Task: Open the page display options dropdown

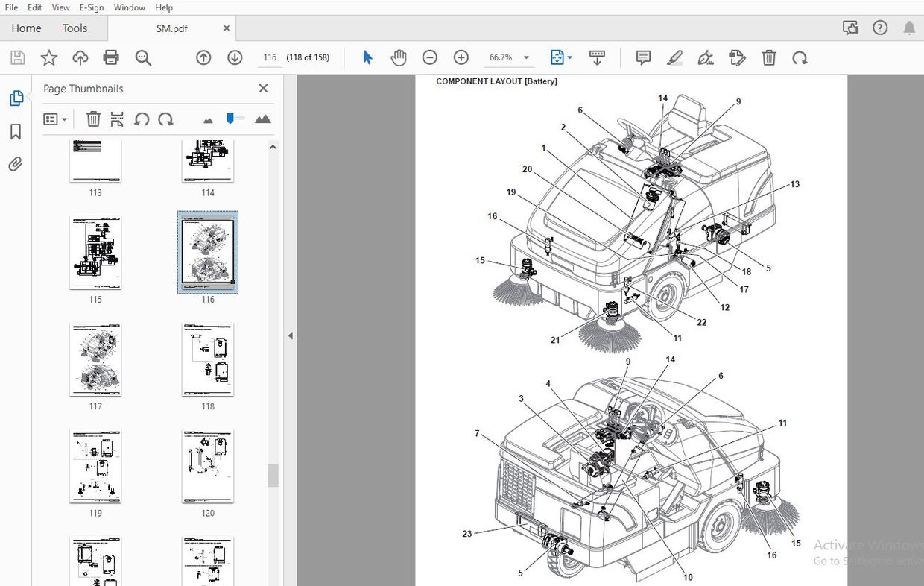Action: click(x=561, y=57)
